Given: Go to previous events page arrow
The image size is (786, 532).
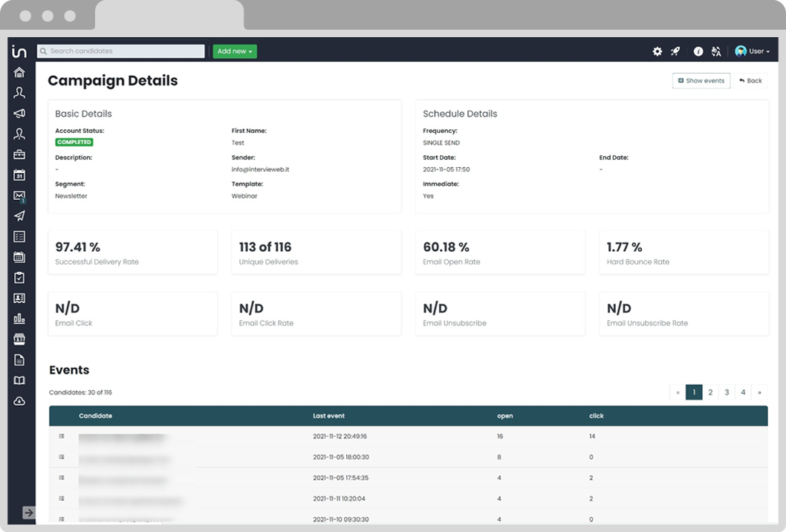Looking at the screenshot, I should tap(678, 392).
